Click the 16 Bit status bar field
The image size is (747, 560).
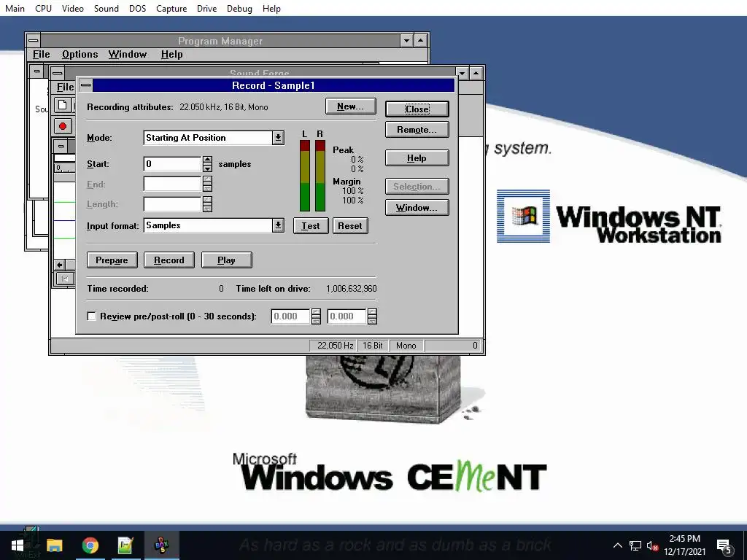coord(373,346)
